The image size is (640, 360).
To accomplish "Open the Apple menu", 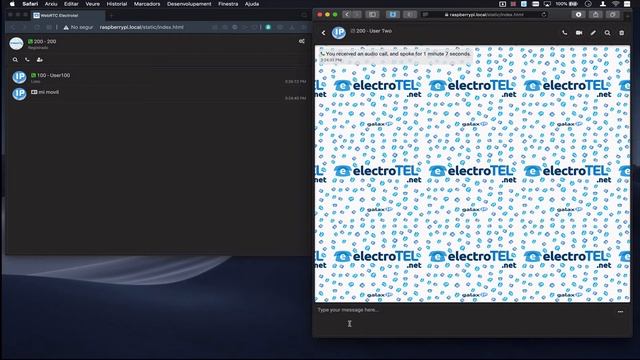I will click(12, 4).
